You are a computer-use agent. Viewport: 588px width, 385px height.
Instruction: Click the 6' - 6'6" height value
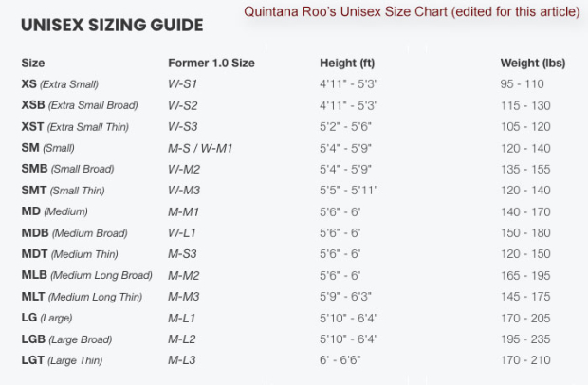click(340, 360)
